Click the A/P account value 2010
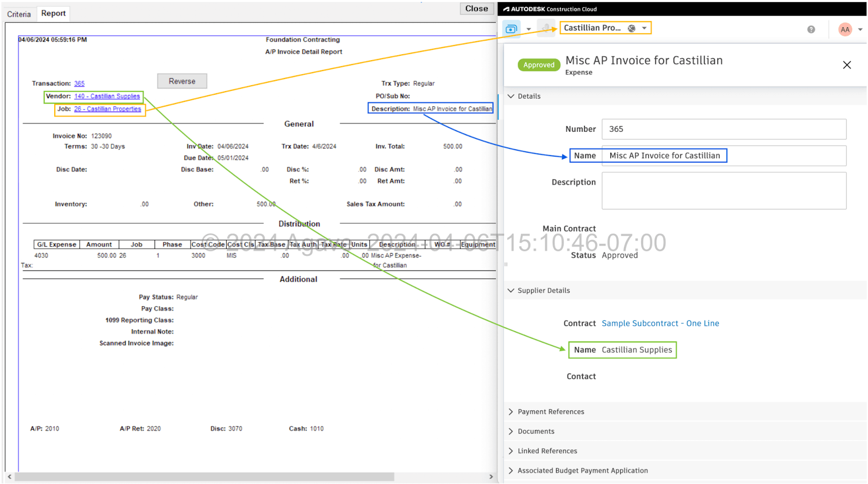Viewport: 868px width, 484px height. click(x=52, y=429)
